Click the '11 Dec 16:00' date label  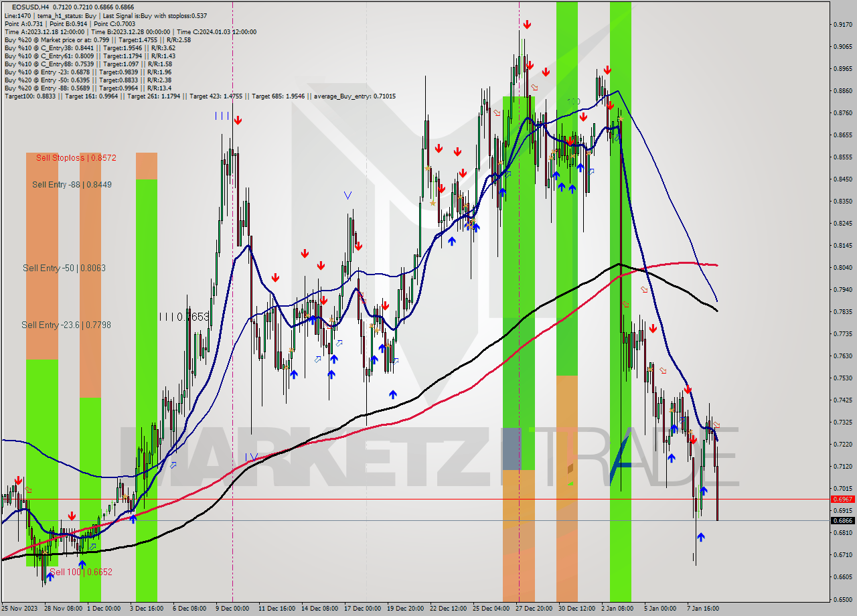(x=275, y=609)
